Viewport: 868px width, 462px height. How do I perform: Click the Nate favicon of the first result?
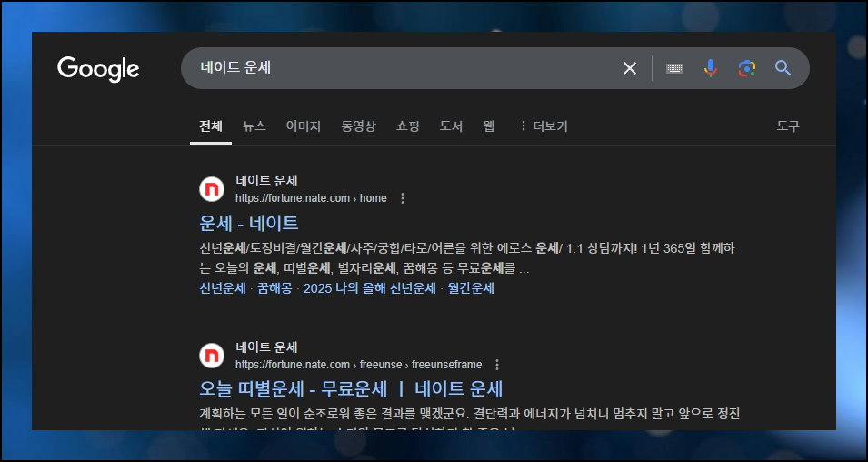click(212, 189)
